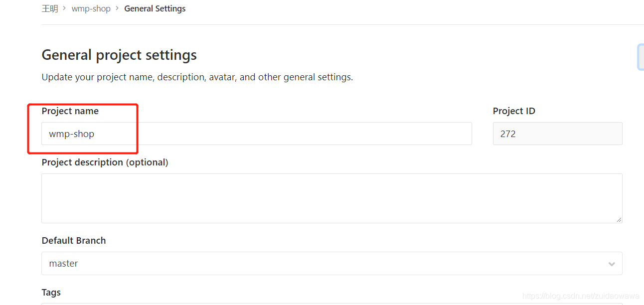644x305 pixels.
Task: Click the partially visible blue button at right edge
Action: coord(641,57)
